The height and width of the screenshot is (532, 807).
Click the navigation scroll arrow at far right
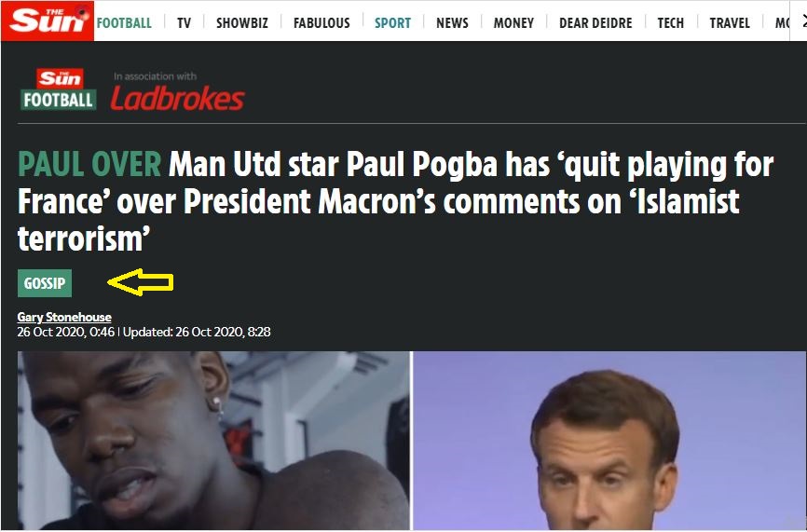coord(801,21)
